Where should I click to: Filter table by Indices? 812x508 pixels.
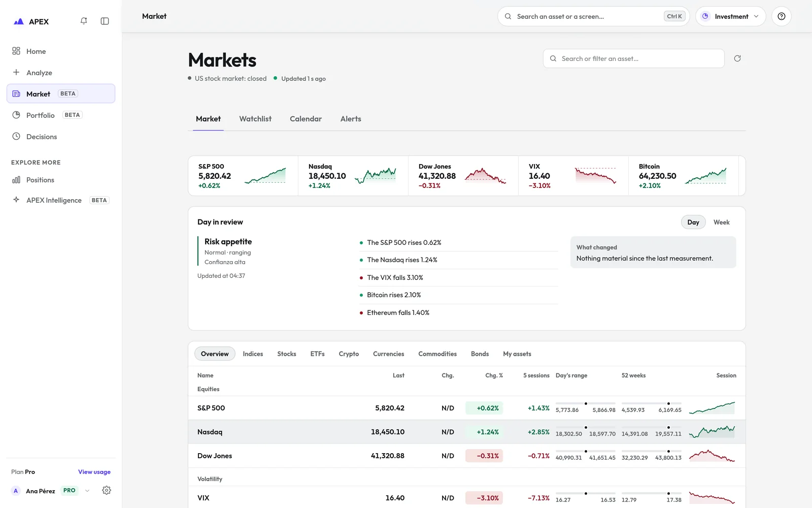[x=253, y=354]
